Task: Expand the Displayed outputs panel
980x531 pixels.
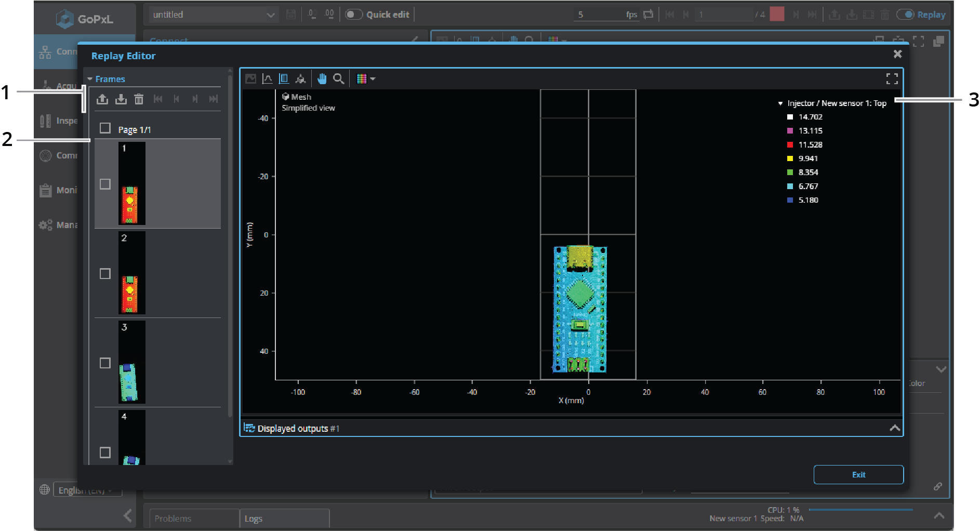Action: click(x=894, y=428)
